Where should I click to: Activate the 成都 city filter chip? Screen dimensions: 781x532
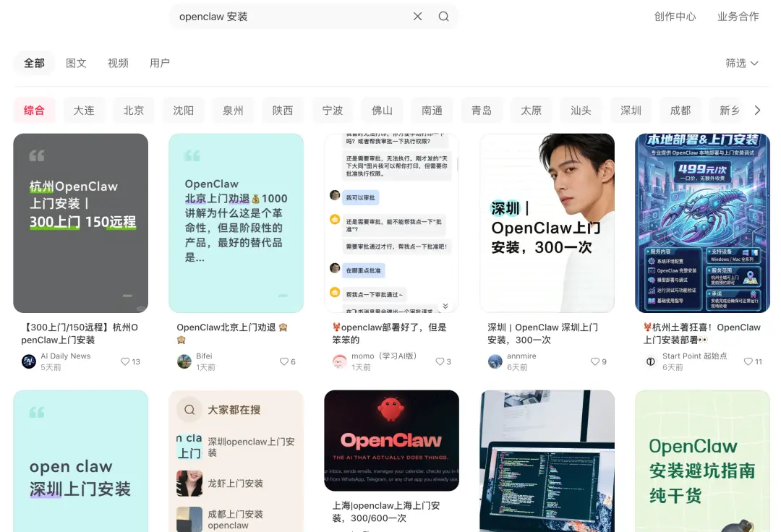(680, 110)
